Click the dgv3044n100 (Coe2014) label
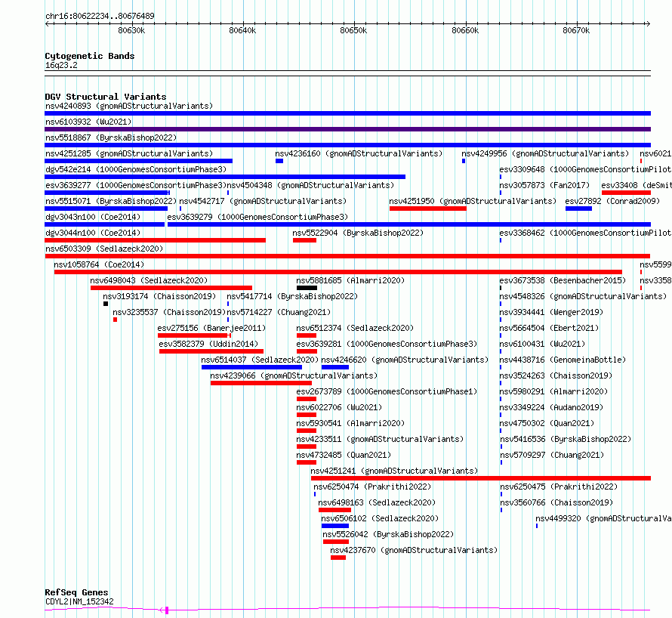Image resolution: width=672 pixels, height=618 pixels. (x=93, y=233)
